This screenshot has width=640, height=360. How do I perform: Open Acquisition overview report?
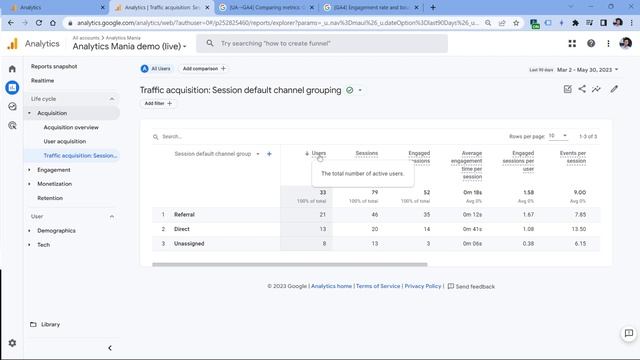71,127
